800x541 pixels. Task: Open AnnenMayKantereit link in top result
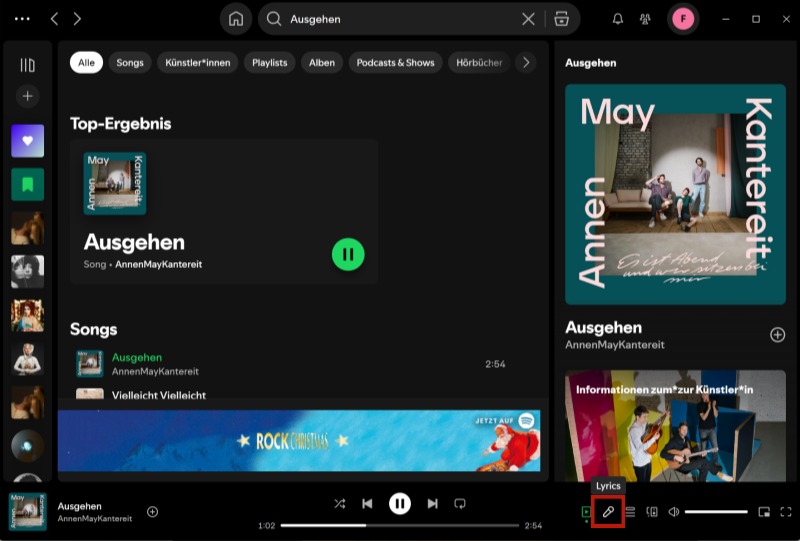tap(159, 264)
